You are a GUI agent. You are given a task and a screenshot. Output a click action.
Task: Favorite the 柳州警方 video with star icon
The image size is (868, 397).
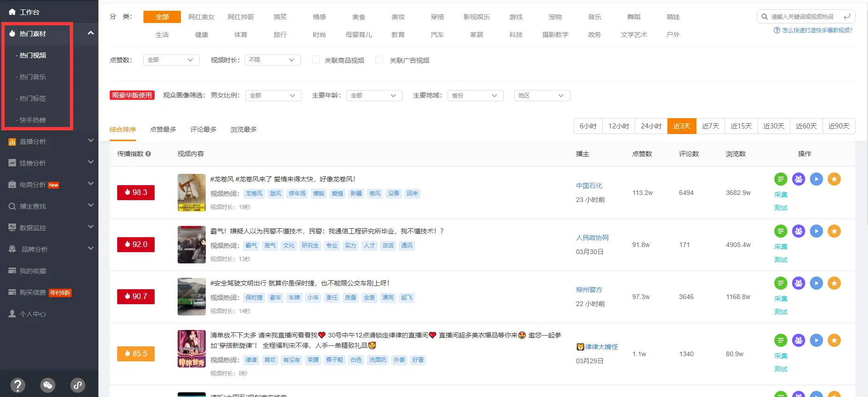click(834, 283)
